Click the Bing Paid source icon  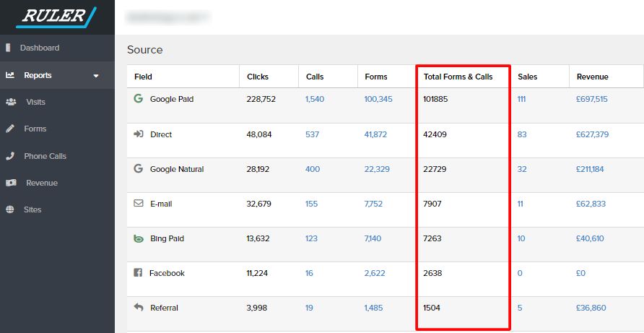139,238
